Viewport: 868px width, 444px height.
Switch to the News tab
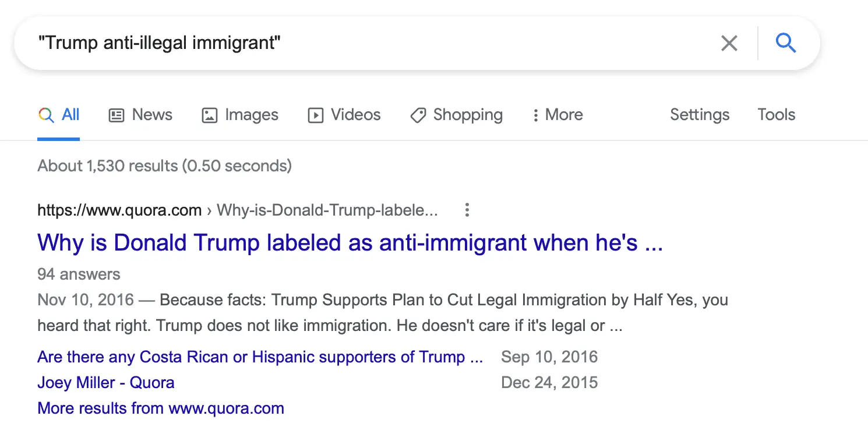click(x=152, y=115)
